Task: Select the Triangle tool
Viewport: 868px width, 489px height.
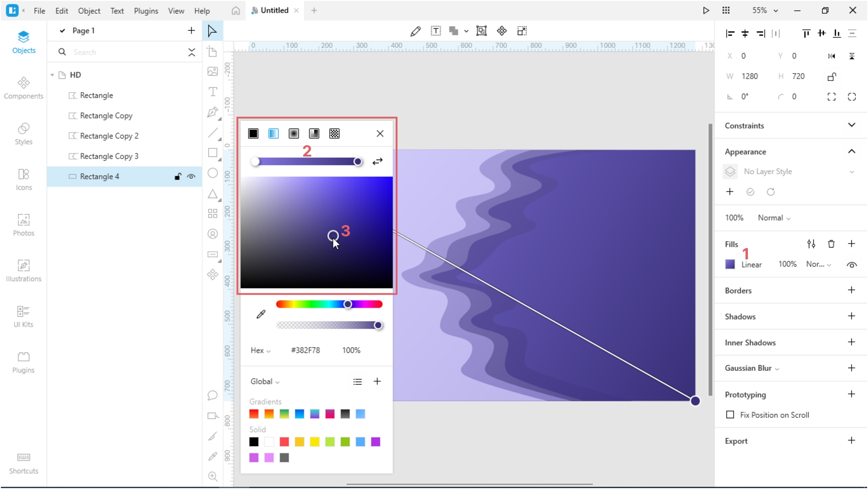Action: point(212,194)
